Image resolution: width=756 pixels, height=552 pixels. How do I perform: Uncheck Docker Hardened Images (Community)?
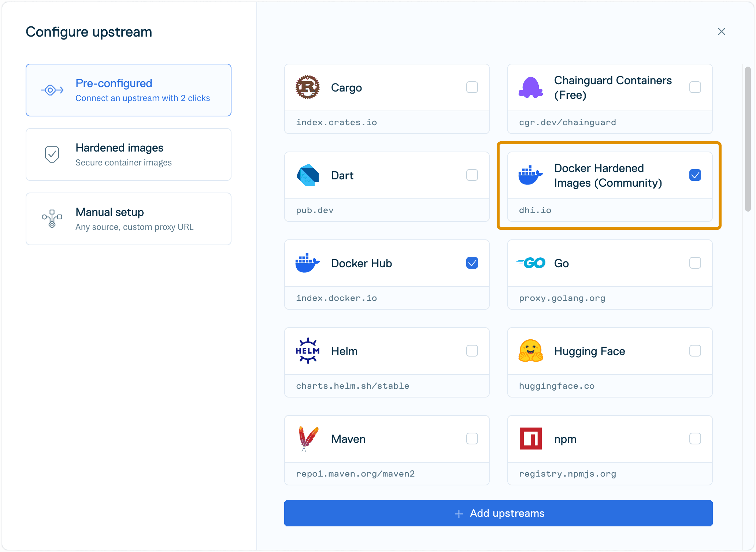tap(695, 175)
